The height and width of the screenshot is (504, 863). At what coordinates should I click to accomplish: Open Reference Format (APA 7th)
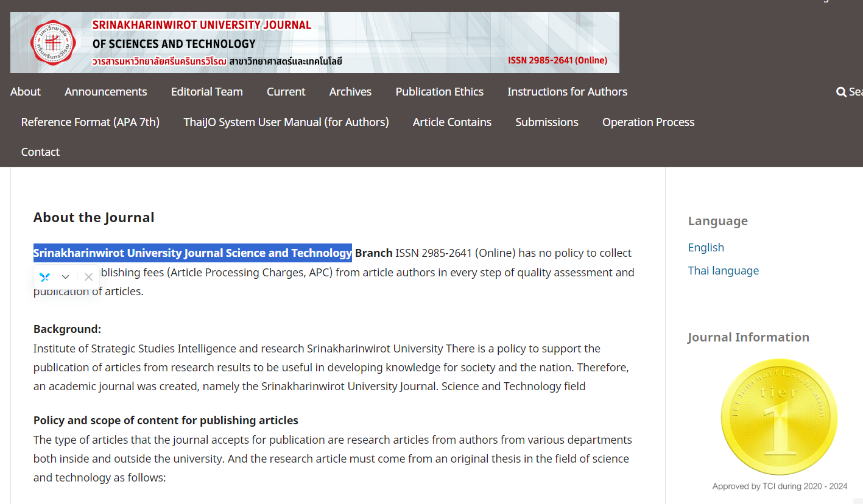90,122
